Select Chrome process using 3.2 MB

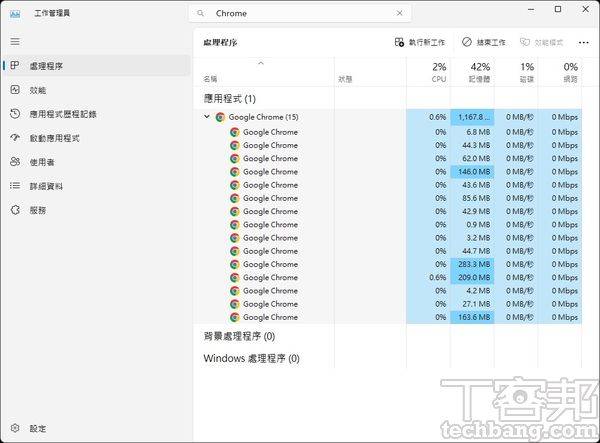point(387,238)
